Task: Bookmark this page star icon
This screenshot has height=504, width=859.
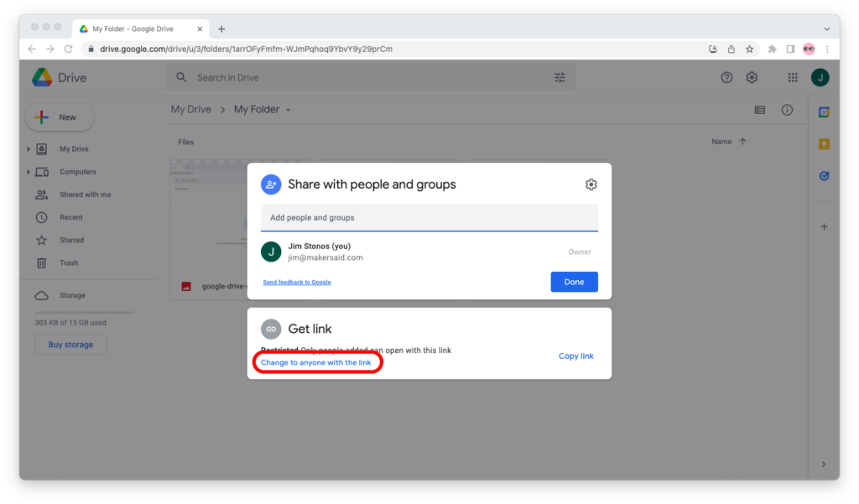Action: pyautogui.click(x=749, y=49)
